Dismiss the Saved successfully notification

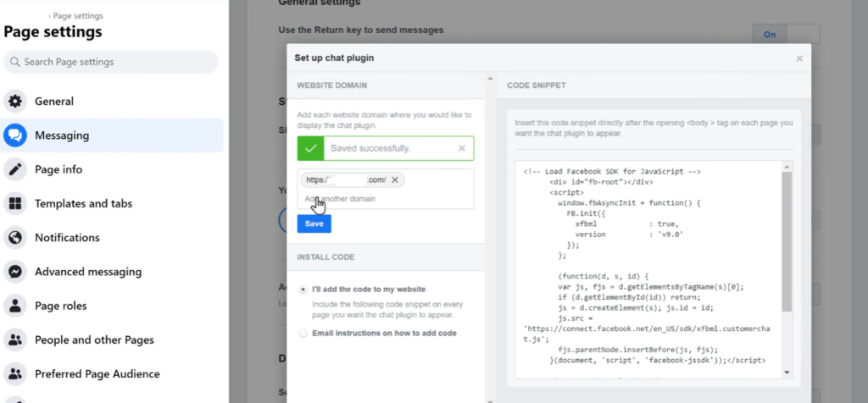(x=462, y=148)
